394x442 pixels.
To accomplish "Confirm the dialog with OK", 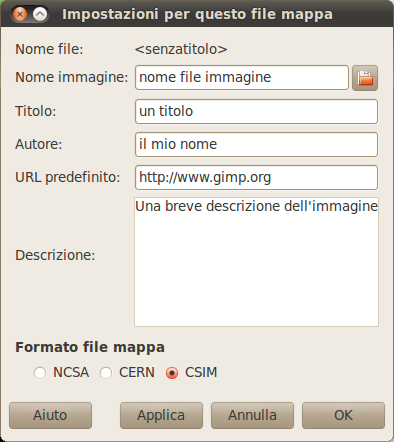I will [x=343, y=415].
